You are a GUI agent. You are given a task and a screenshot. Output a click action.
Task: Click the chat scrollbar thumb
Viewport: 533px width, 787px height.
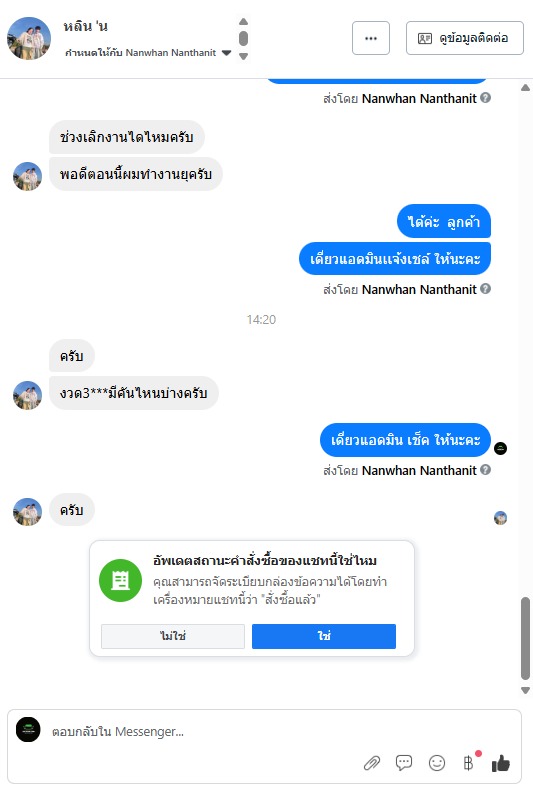pyautogui.click(x=525, y=637)
